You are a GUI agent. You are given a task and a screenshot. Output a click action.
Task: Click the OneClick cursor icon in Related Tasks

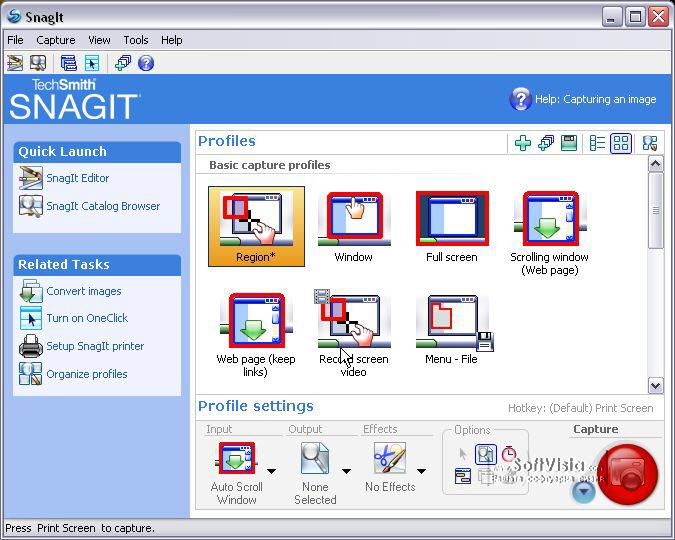click(31, 318)
